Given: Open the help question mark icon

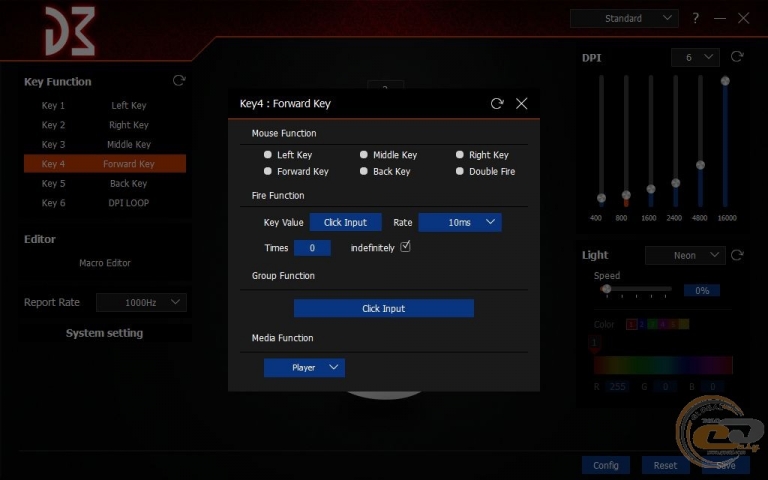Looking at the screenshot, I should [x=696, y=18].
